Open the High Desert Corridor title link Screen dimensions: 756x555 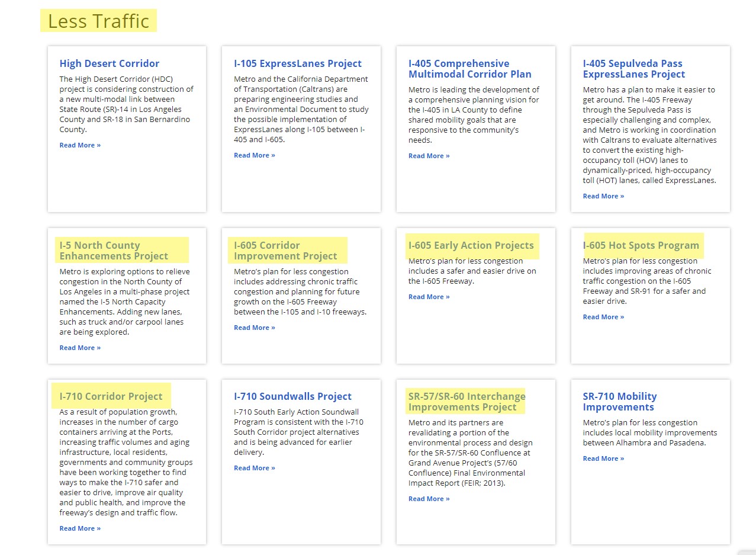[109, 63]
